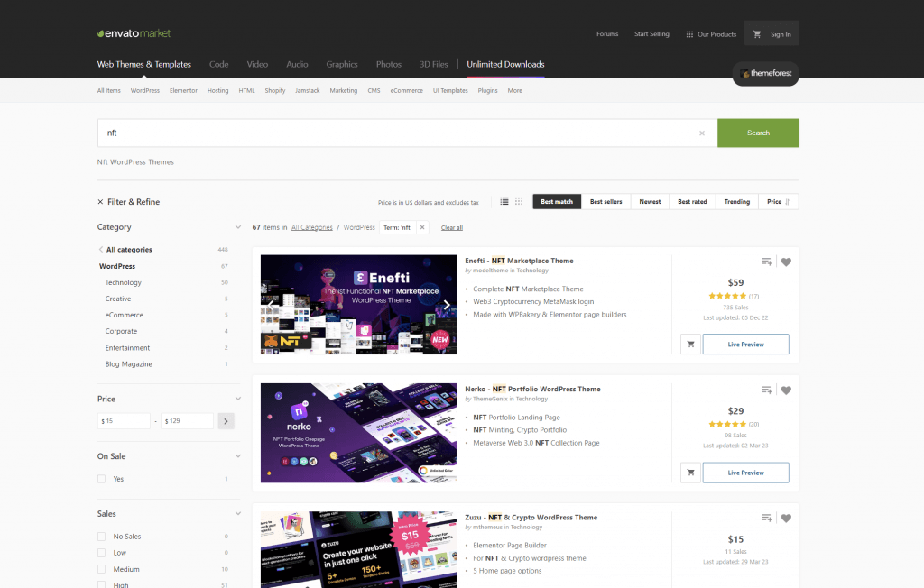This screenshot has height=588, width=924.
Task: Sort by Best sellers
Action: [x=605, y=201]
